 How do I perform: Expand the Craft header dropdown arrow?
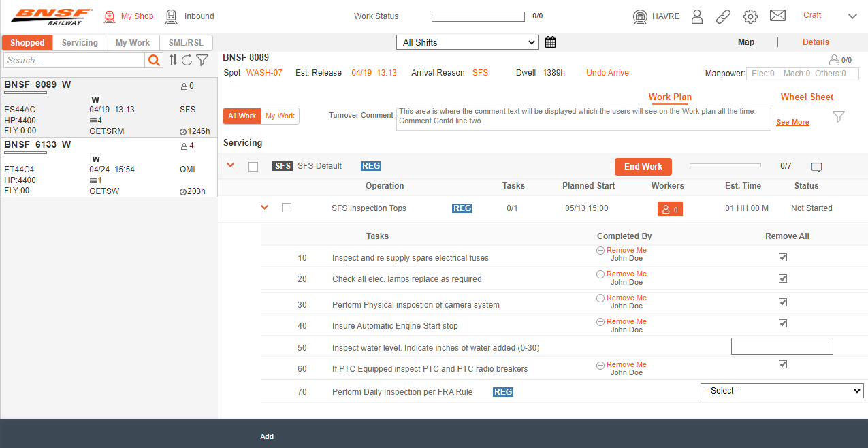tap(852, 16)
